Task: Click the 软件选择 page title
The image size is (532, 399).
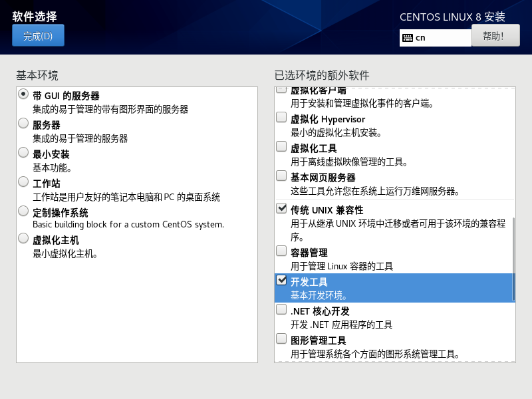Action: [x=35, y=16]
